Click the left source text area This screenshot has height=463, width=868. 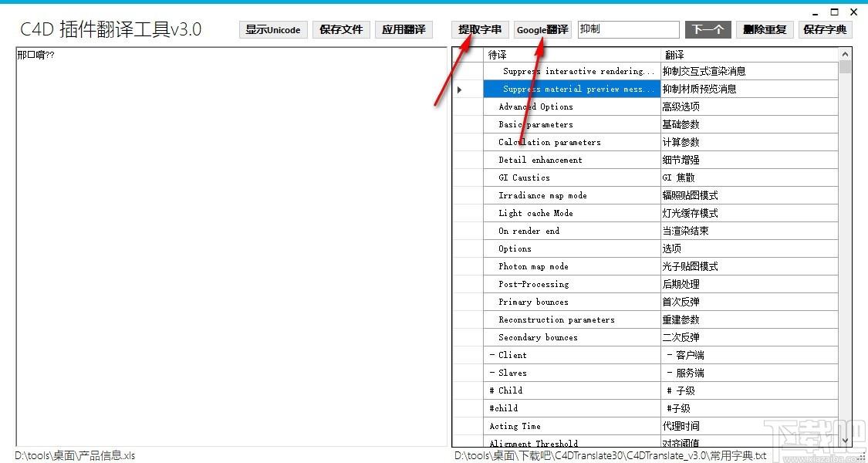pos(231,247)
